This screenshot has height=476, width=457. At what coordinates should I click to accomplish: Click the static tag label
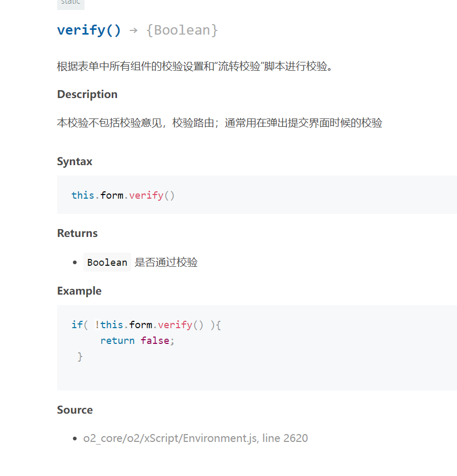[70, 3]
